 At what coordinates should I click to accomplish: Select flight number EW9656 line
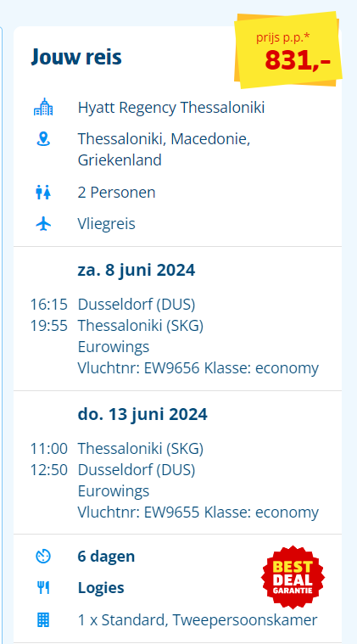click(x=198, y=368)
